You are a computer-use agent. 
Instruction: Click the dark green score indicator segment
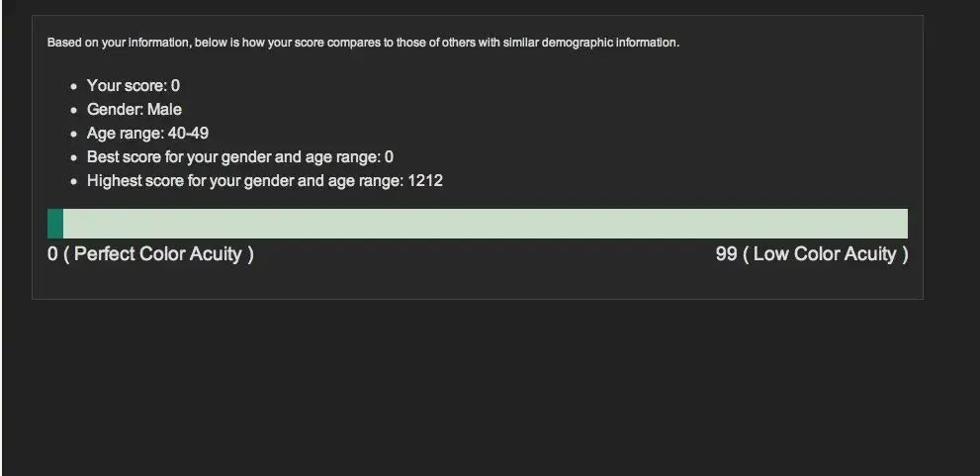point(55,224)
